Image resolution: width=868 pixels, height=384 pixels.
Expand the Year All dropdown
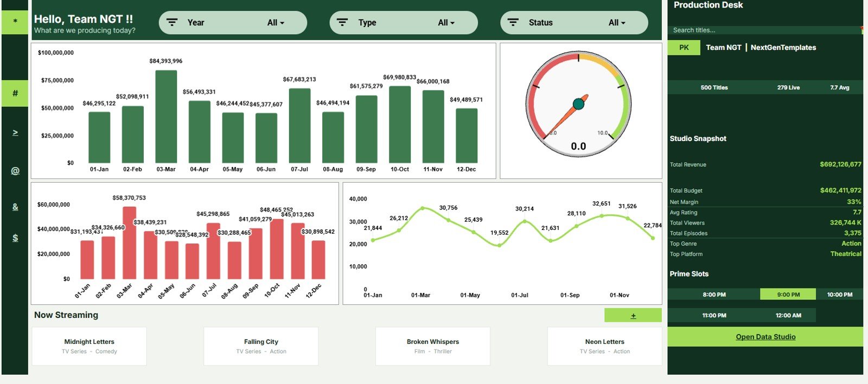click(x=276, y=23)
